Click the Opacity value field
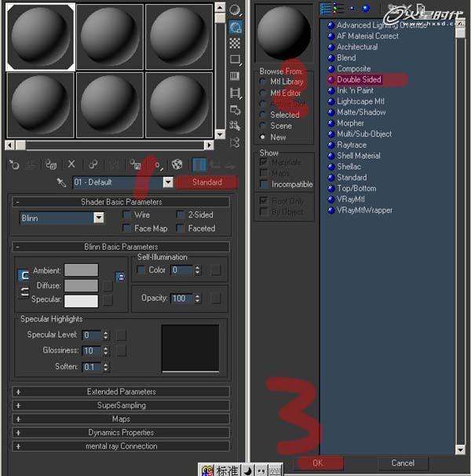 (181, 298)
